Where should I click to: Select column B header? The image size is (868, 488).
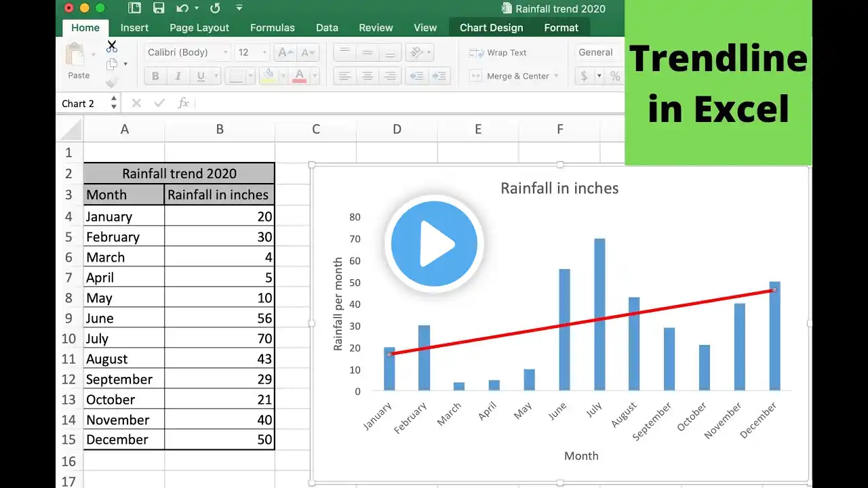(x=220, y=129)
